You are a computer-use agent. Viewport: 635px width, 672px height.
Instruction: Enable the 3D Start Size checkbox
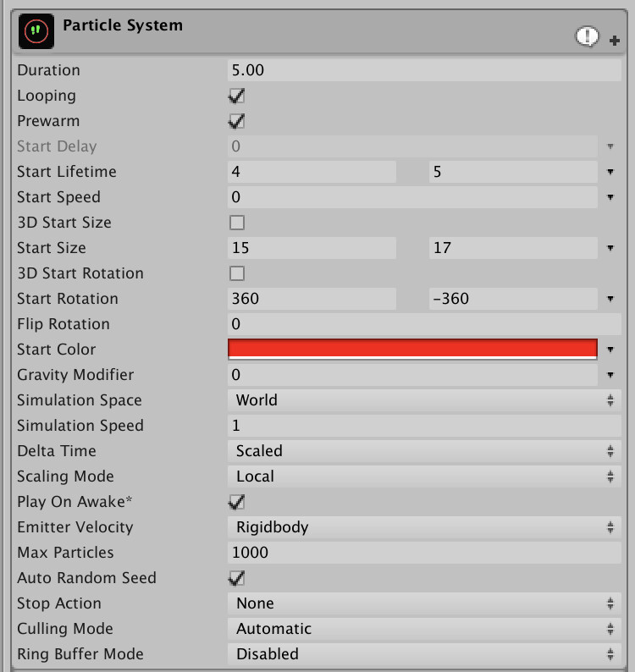tap(237, 223)
